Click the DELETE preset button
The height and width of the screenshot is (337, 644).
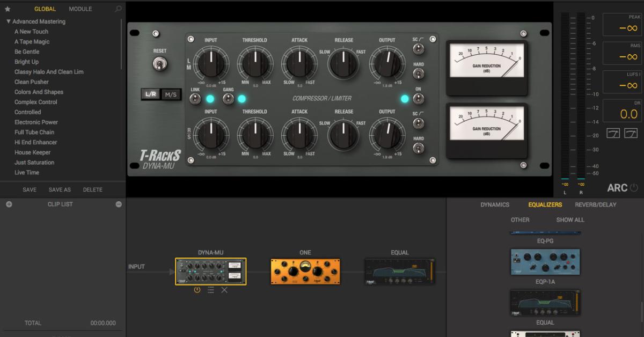(92, 190)
